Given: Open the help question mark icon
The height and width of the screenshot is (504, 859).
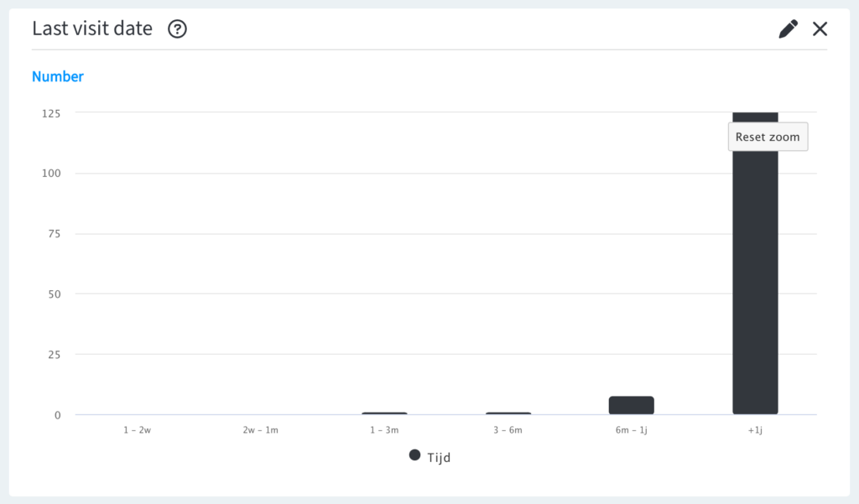Looking at the screenshot, I should (177, 29).
